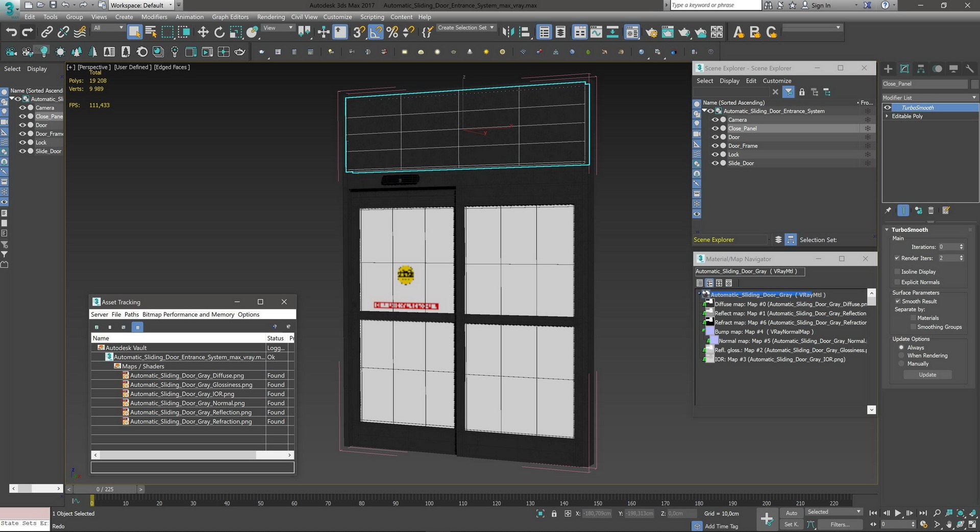
Task: Open the Create Selection Set dropdown
Action: point(465,28)
